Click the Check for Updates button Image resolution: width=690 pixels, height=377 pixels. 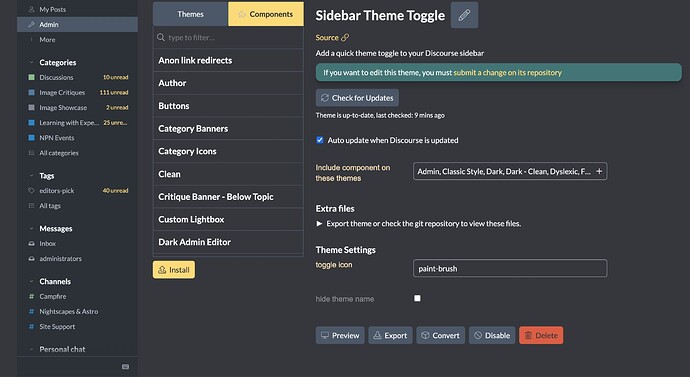click(x=357, y=98)
